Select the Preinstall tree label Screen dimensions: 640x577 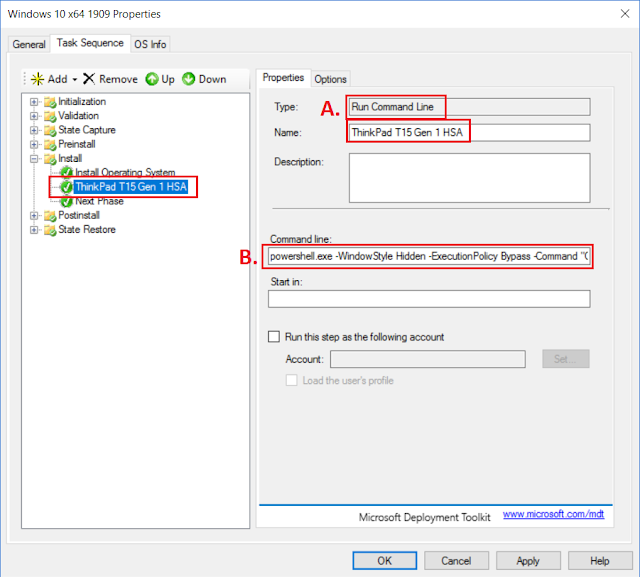[x=77, y=144]
